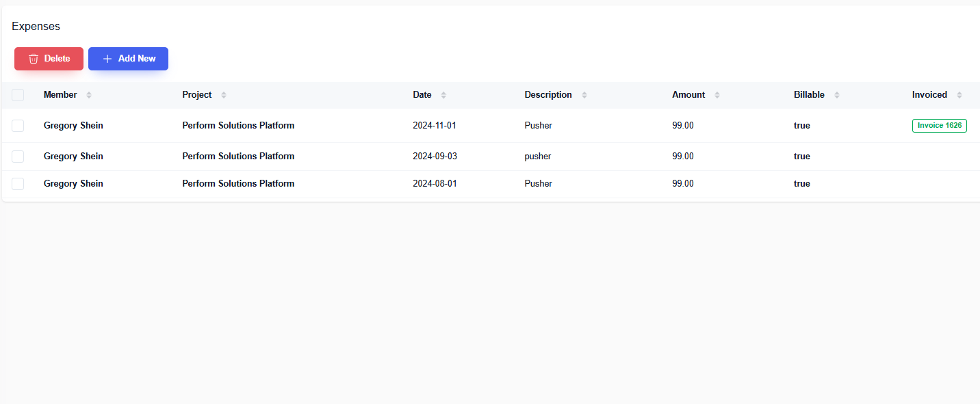Sort by Billable column arrows
Viewport: 980px width, 404px height.
837,95
